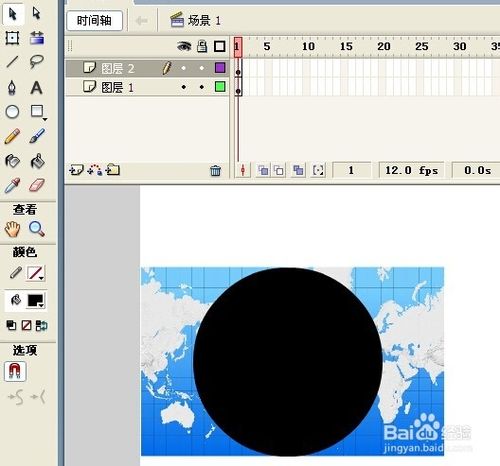Click the frame 1 playhead marker
Viewport: 500px width, 466px height.
coord(238,47)
